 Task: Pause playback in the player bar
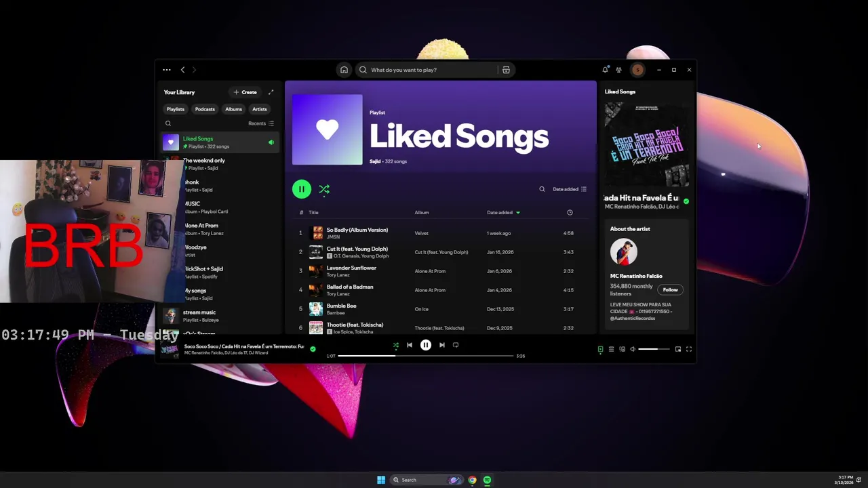click(426, 345)
